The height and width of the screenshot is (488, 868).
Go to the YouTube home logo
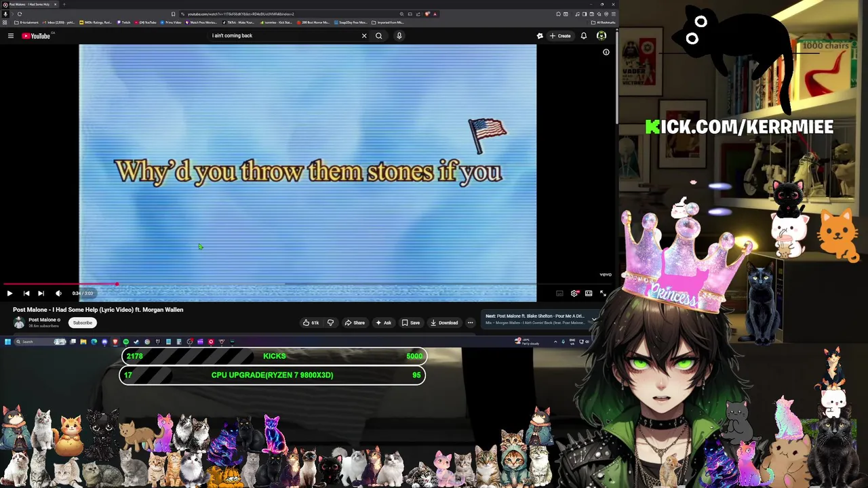(36, 36)
